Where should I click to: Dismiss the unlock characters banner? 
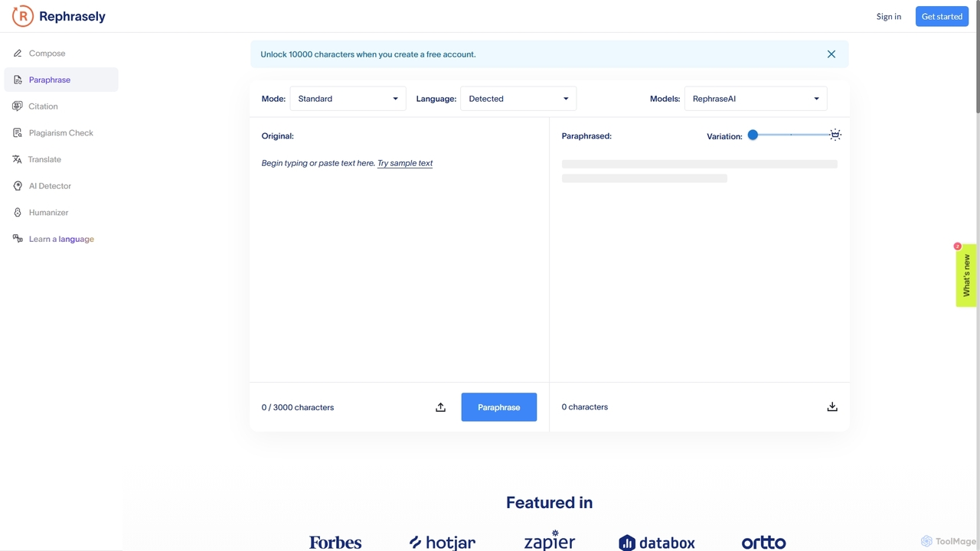[x=831, y=54]
